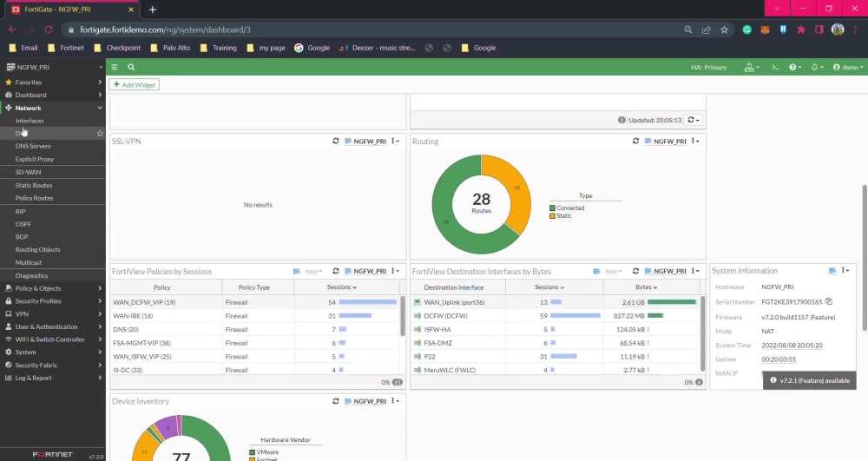Open System Information widget source icon

(x=832, y=271)
